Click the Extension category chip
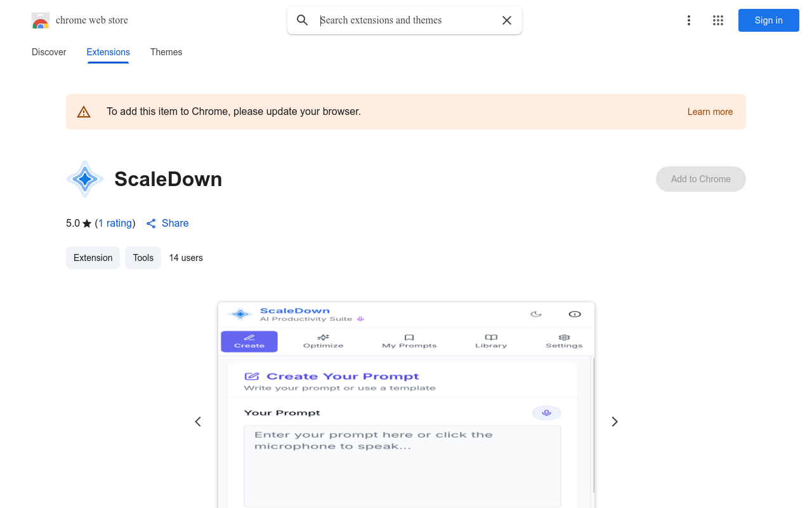The width and height of the screenshot is (812, 508). click(93, 258)
